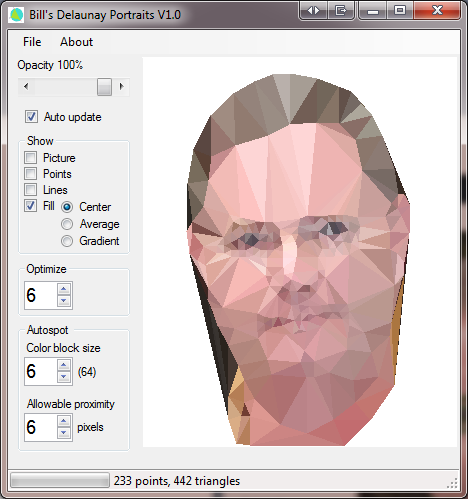468x499 pixels.
Task: Click the opacity slider's left arrow
Action: [26, 87]
